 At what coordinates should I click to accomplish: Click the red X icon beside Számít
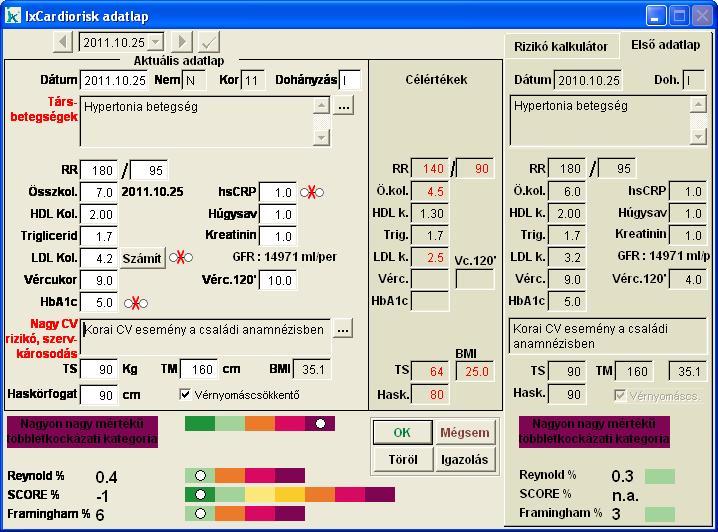coord(179,258)
